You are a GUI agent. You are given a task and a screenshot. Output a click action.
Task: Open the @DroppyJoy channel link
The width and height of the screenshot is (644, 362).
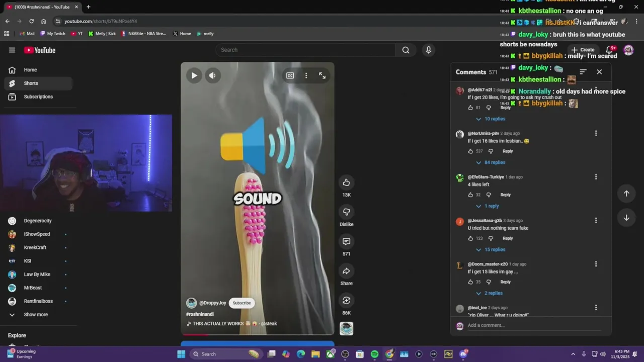tap(212, 303)
